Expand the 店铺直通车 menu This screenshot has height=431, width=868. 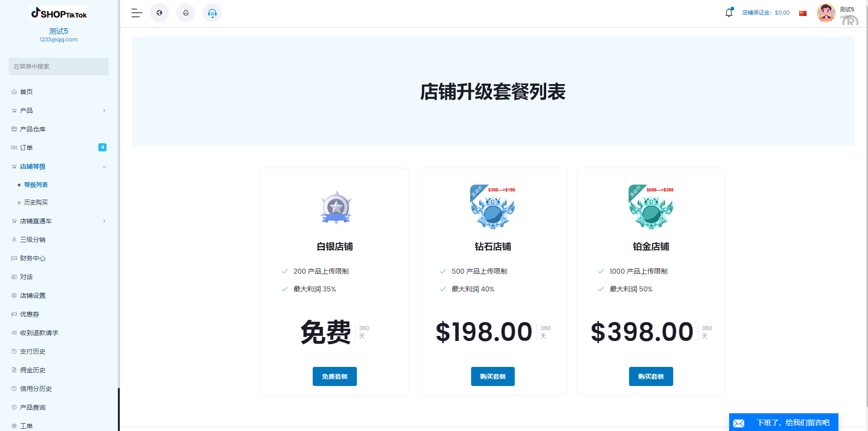[103, 221]
